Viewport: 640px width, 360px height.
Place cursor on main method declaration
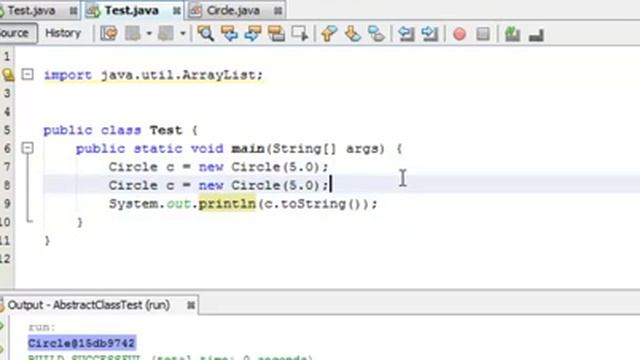(x=239, y=149)
